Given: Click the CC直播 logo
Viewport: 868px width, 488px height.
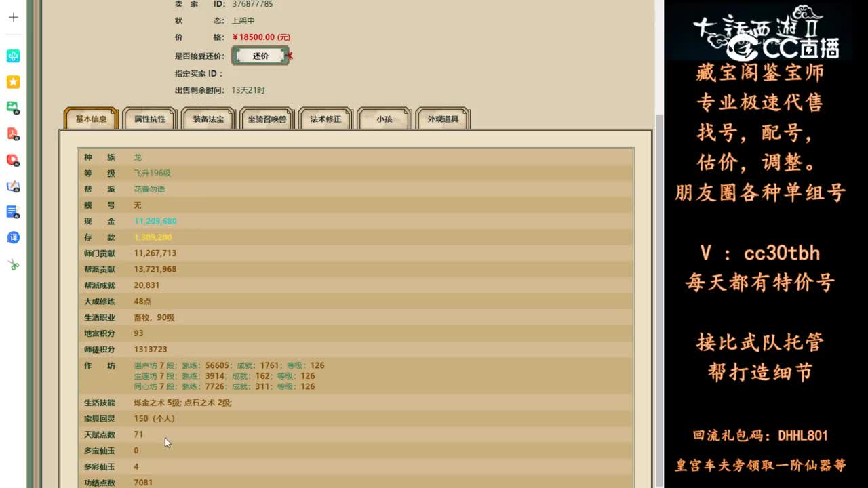Looking at the screenshot, I should (x=783, y=47).
